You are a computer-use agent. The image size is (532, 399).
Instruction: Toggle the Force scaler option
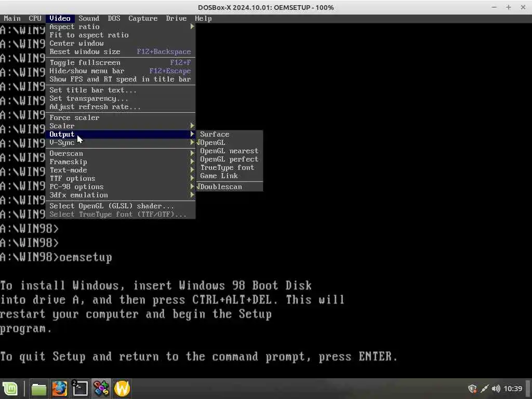click(x=121, y=117)
